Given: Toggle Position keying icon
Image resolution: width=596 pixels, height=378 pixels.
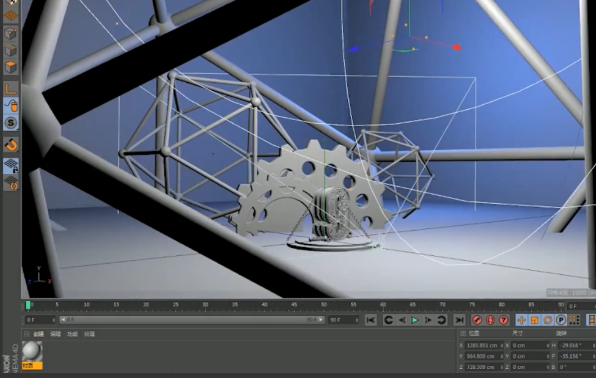Looking at the screenshot, I should coord(521,320).
